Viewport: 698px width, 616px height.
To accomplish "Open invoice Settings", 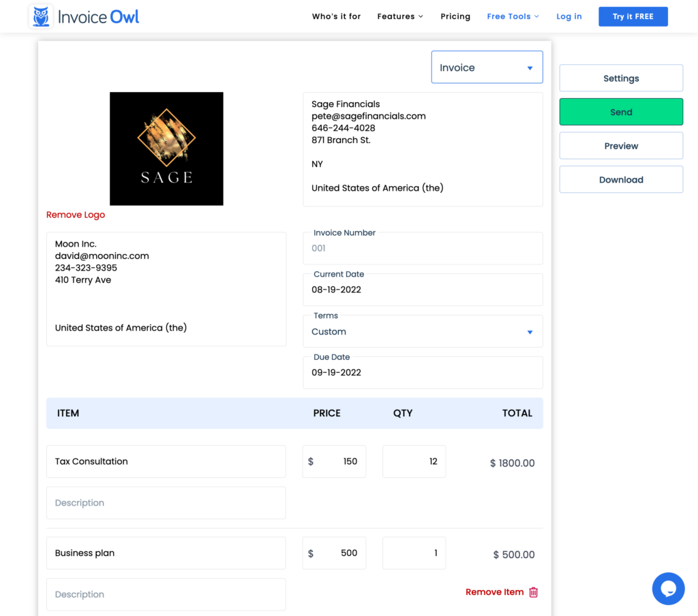I will (x=620, y=78).
